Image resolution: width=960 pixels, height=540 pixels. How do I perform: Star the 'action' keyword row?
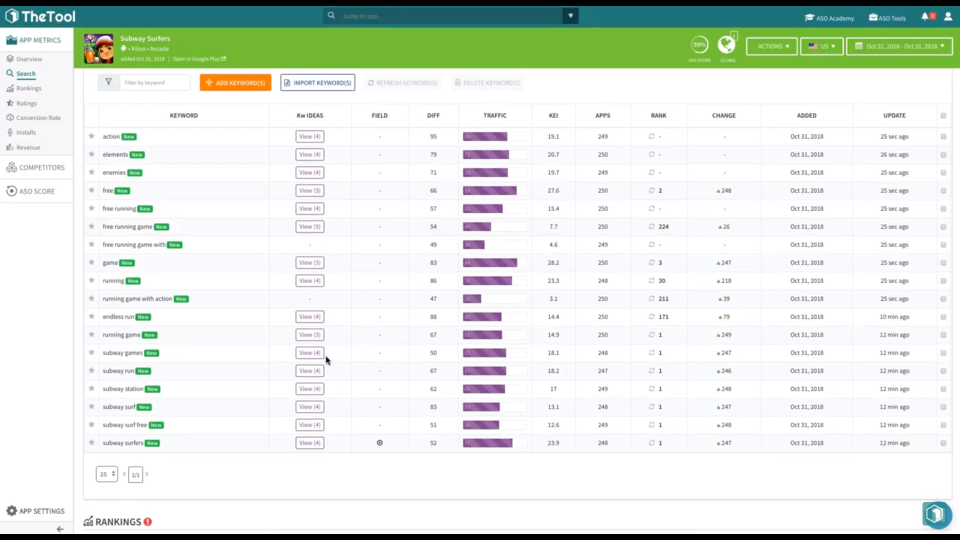point(92,136)
